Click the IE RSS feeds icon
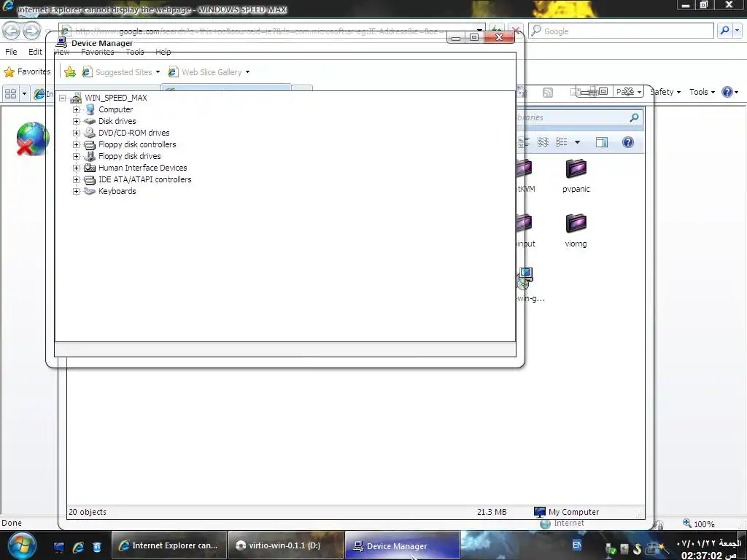 tap(548, 93)
